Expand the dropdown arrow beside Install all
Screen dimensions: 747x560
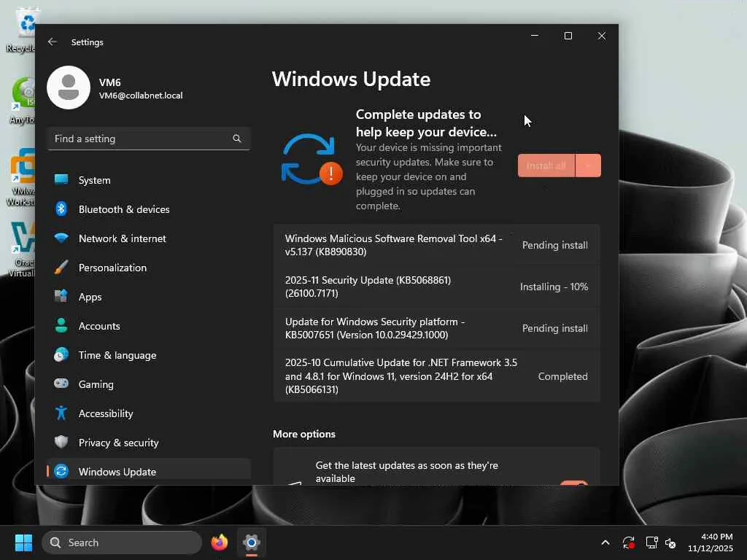(x=588, y=166)
